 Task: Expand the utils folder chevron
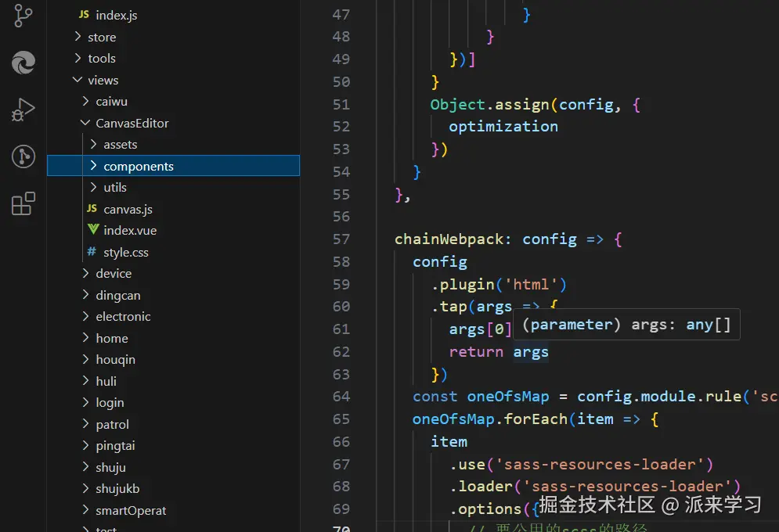tap(93, 187)
